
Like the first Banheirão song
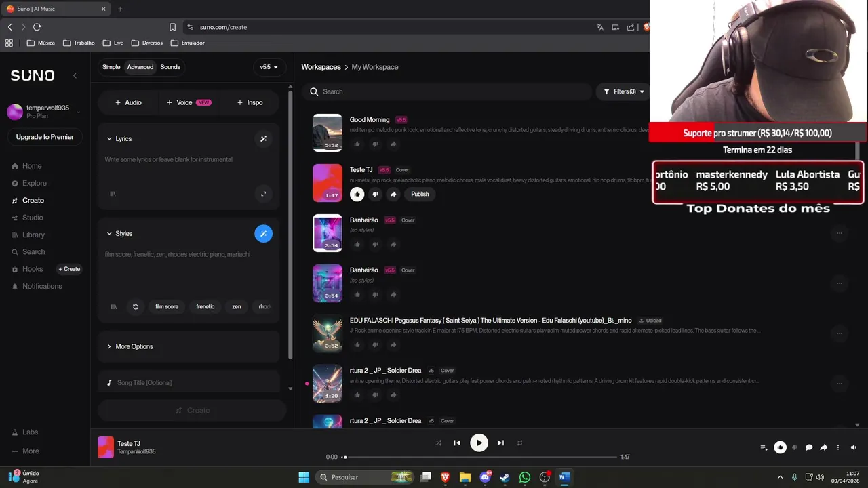coord(357,244)
